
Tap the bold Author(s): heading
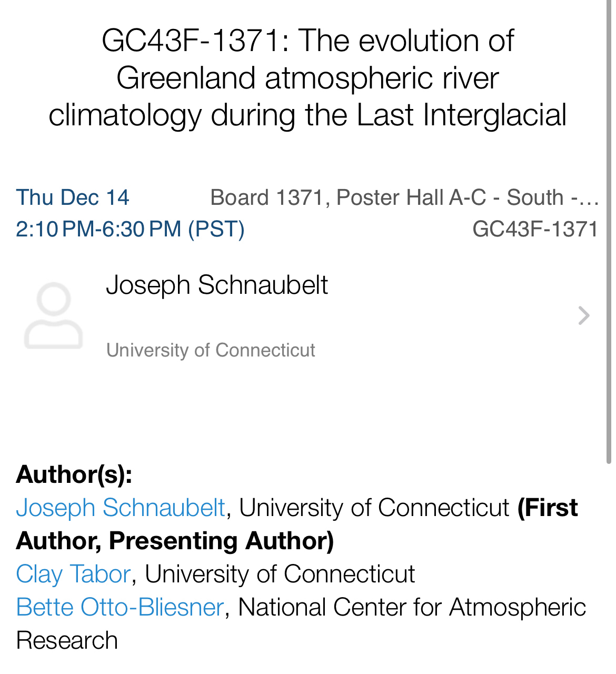74,474
